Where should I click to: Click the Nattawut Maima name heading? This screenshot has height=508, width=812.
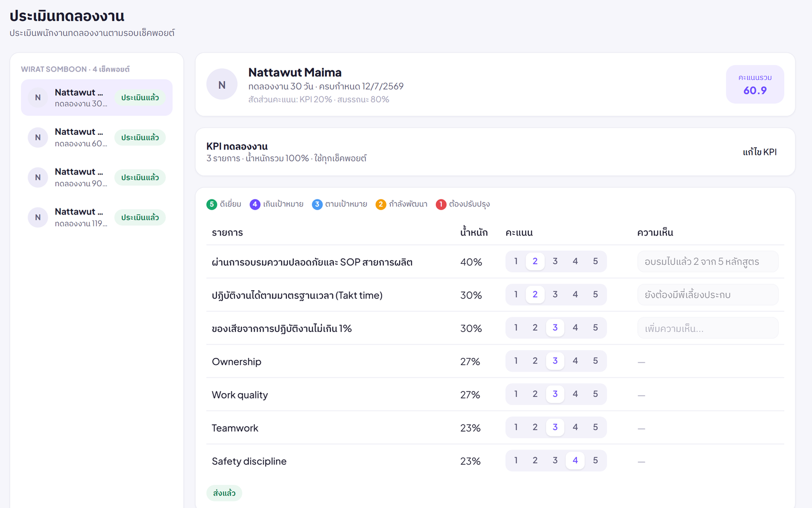[295, 72]
